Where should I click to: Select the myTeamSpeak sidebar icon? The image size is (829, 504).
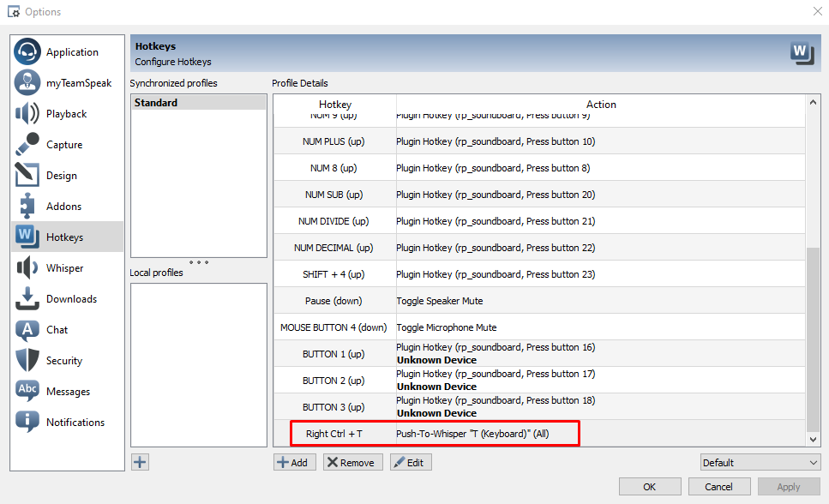[27, 83]
